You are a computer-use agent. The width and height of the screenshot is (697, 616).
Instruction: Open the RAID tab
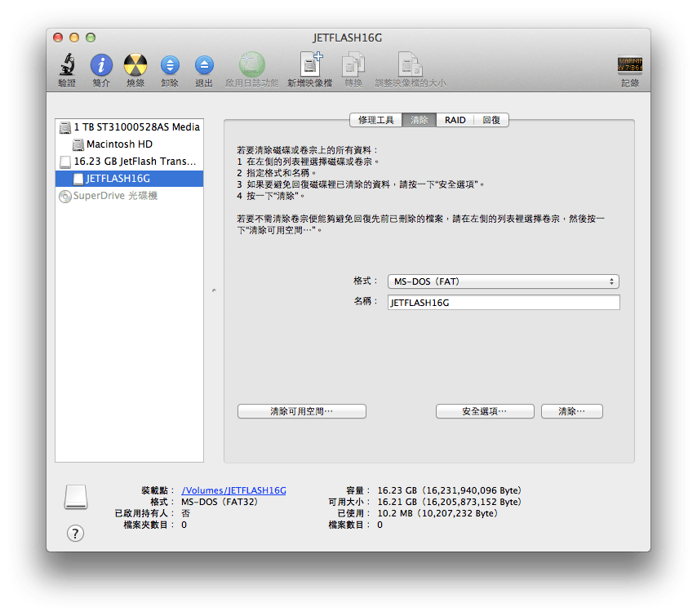[455, 119]
